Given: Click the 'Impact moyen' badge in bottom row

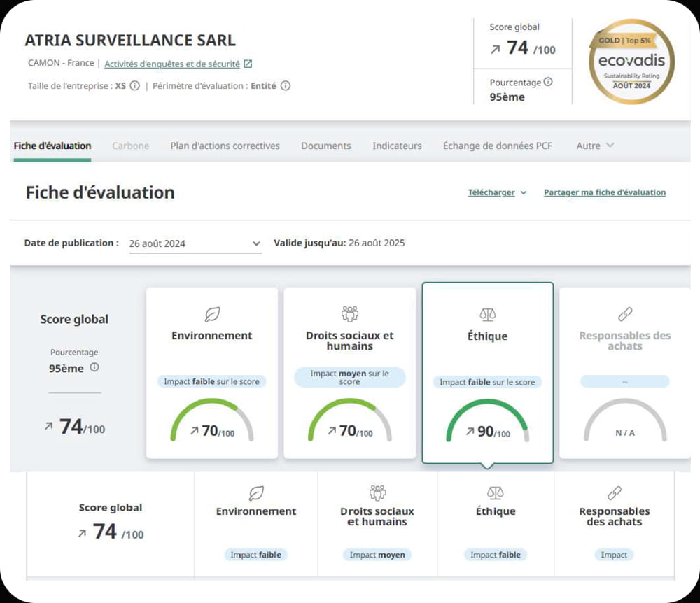Looking at the screenshot, I should pos(377,555).
